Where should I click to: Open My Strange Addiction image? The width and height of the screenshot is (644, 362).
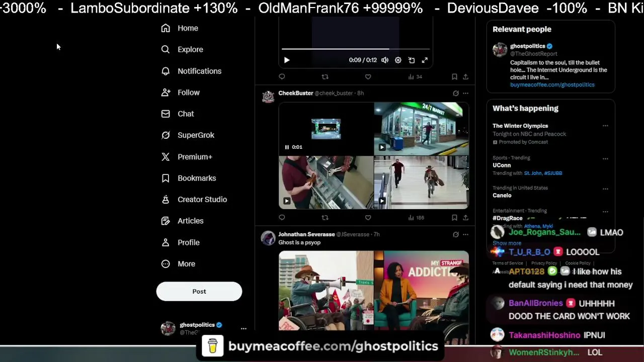[x=422, y=290]
